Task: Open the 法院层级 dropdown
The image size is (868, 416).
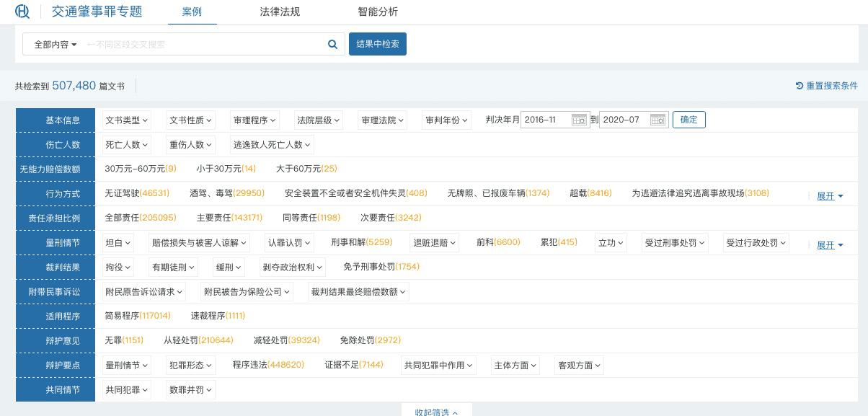Action: pos(319,120)
